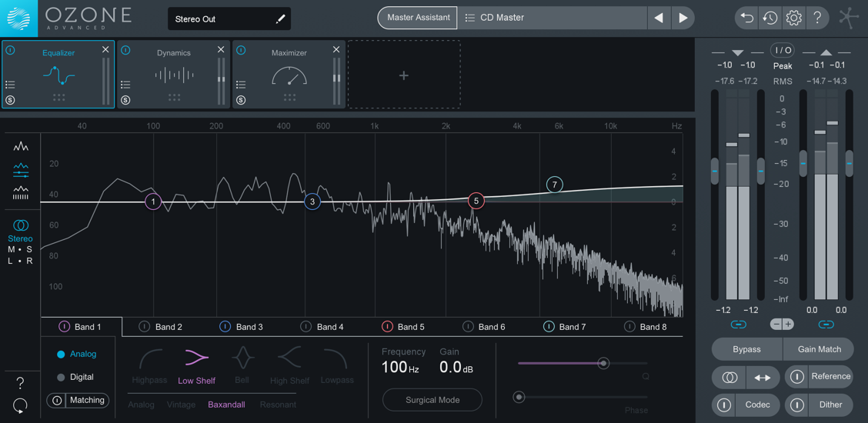Click the reset circular arrow icon
This screenshot has height=423, width=868.
(20, 406)
